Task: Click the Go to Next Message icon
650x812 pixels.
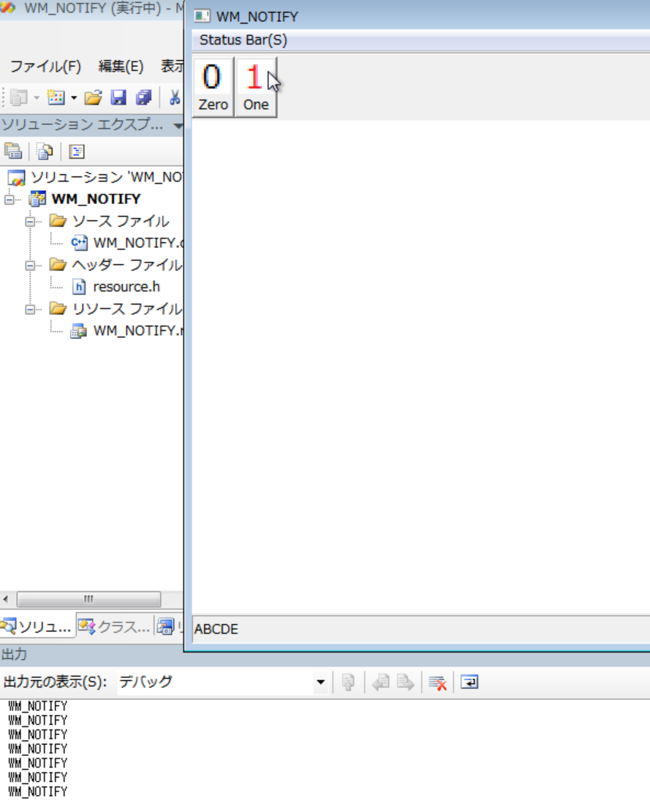Action: coord(405,683)
